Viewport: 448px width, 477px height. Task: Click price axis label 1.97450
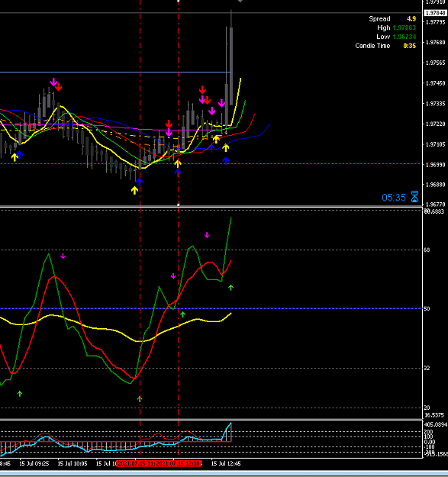pyautogui.click(x=436, y=83)
